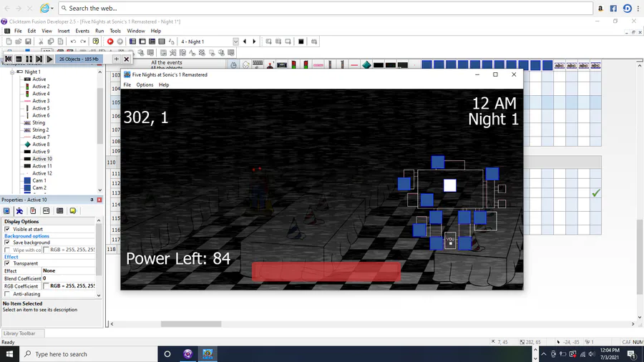The width and height of the screenshot is (644, 362).
Task: Open the Movement tab with the running-man icon
Action: (x=19, y=210)
